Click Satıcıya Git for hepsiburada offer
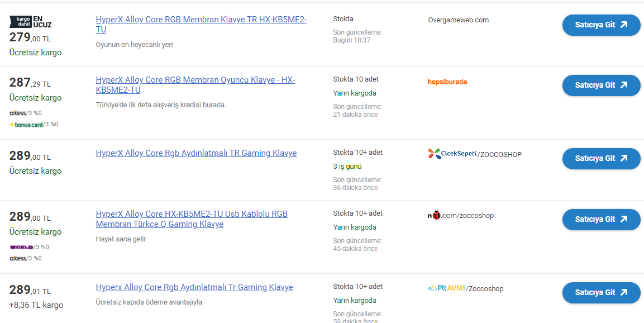This screenshot has width=644, height=323. coord(601,85)
